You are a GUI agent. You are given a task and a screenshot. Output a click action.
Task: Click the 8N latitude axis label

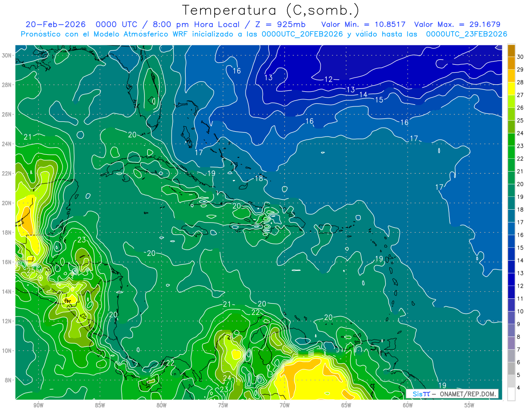(8, 380)
